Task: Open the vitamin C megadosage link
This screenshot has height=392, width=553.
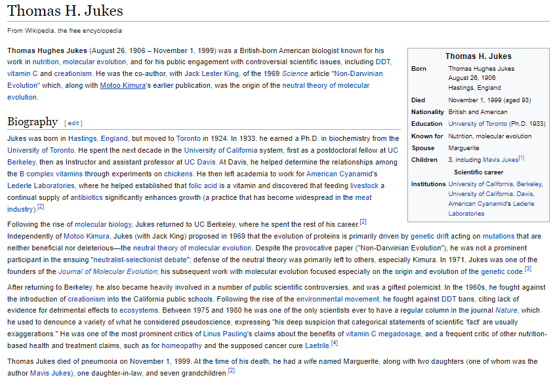Action: tap(383, 334)
